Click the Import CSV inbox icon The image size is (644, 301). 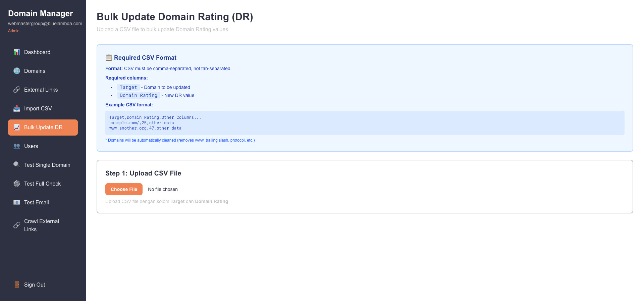tap(17, 108)
